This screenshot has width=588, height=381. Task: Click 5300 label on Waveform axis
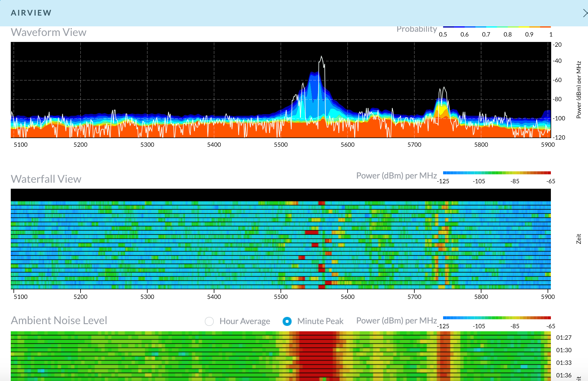[147, 145]
